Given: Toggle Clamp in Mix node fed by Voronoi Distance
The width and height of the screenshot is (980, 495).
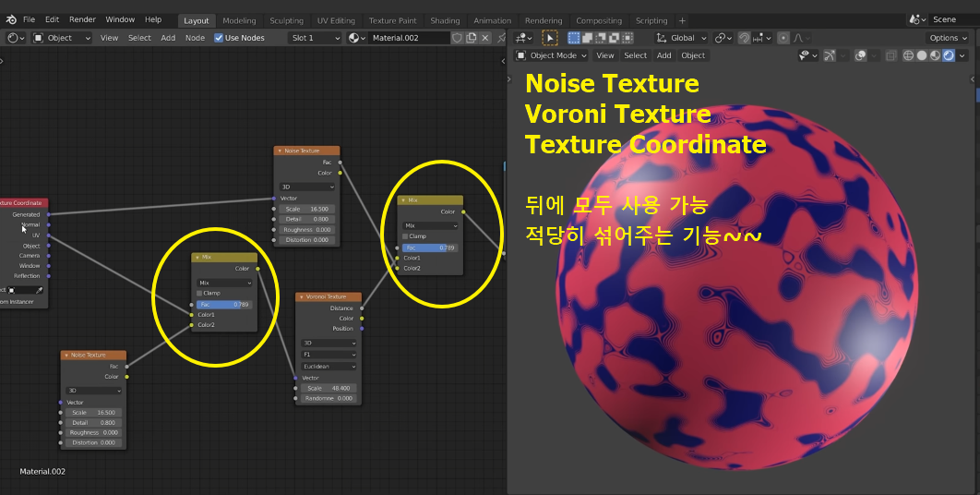Looking at the screenshot, I should click(x=405, y=235).
